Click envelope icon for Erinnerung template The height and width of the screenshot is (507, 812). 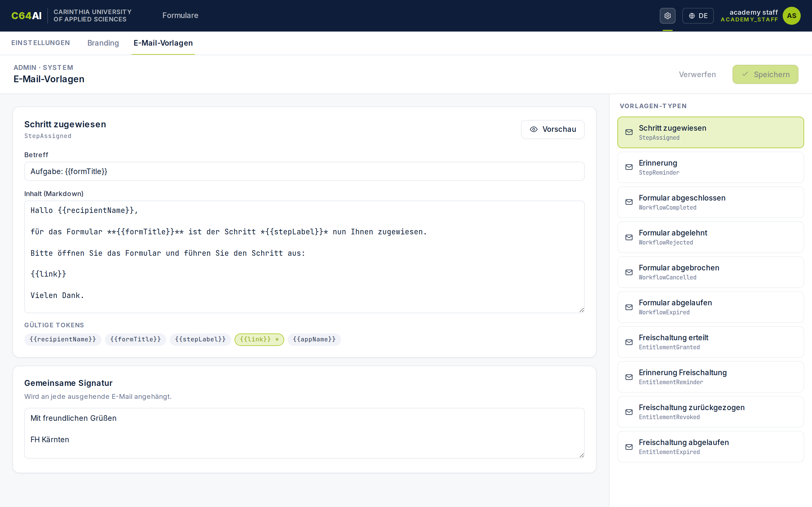pyautogui.click(x=629, y=167)
